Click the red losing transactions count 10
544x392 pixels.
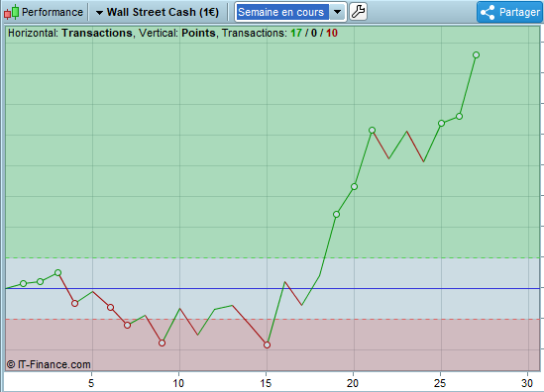click(x=332, y=33)
